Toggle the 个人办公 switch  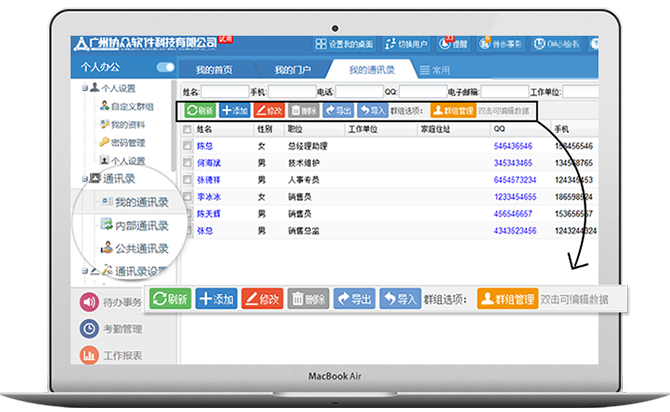pyautogui.click(x=165, y=67)
